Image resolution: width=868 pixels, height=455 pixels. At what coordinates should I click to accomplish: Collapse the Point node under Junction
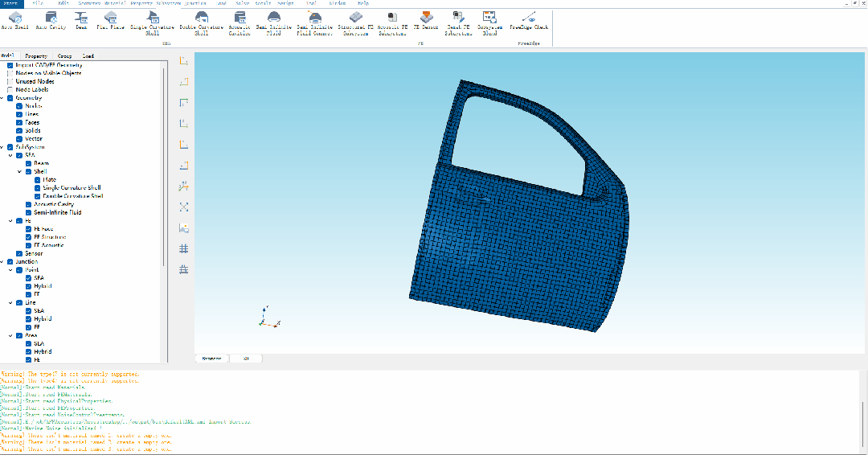[x=10, y=270]
